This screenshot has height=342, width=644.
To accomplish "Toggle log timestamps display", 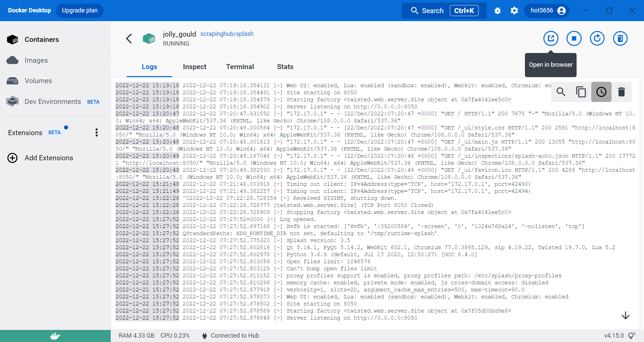I will [601, 92].
